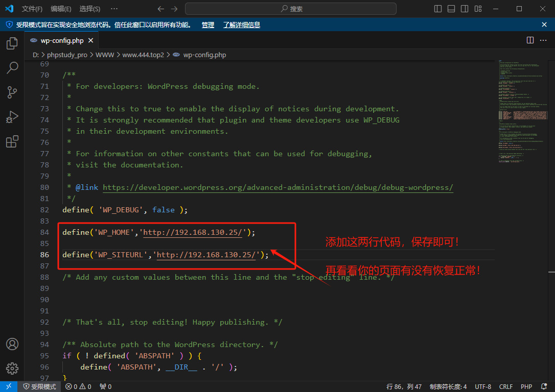
Task: Expand the title bar overflow menu
Action: point(113,9)
